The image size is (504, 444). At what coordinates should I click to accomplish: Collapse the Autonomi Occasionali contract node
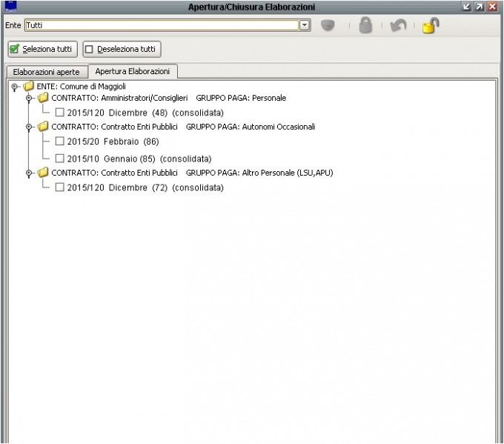[29, 127]
